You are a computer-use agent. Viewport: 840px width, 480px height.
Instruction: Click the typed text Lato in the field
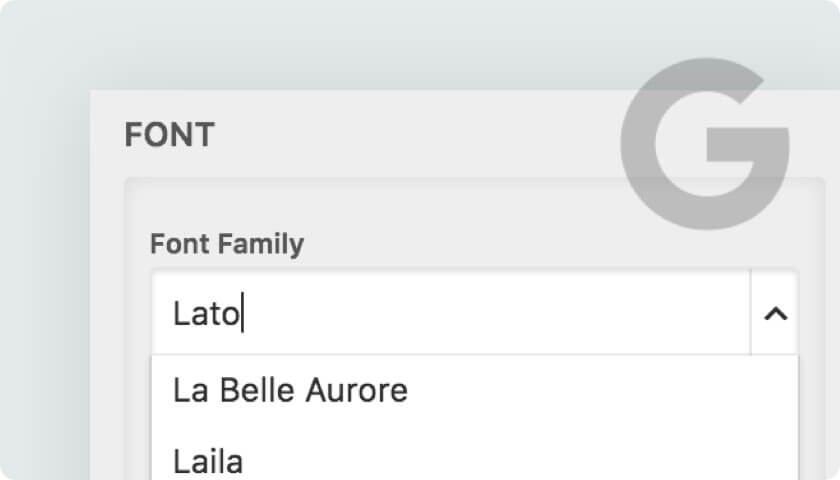[x=206, y=313]
